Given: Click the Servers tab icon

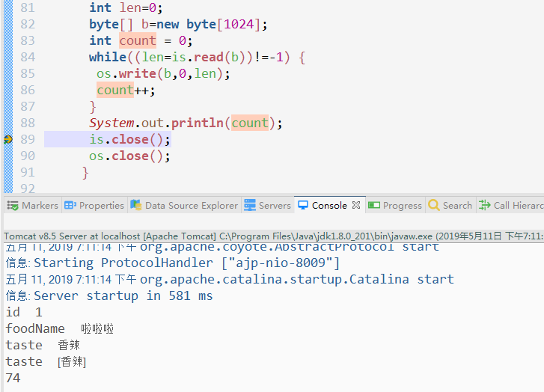Looking at the screenshot, I should tap(250, 205).
